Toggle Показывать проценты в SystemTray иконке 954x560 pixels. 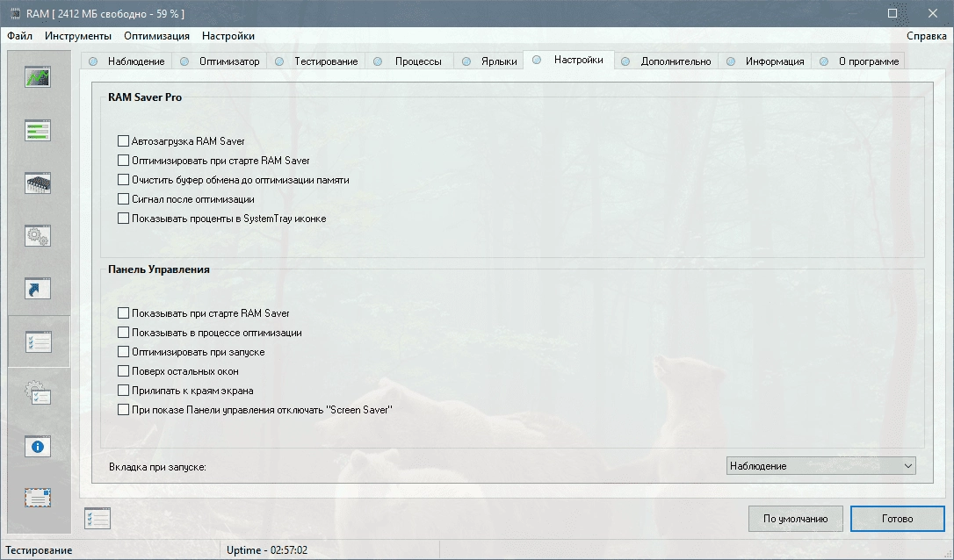point(123,219)
